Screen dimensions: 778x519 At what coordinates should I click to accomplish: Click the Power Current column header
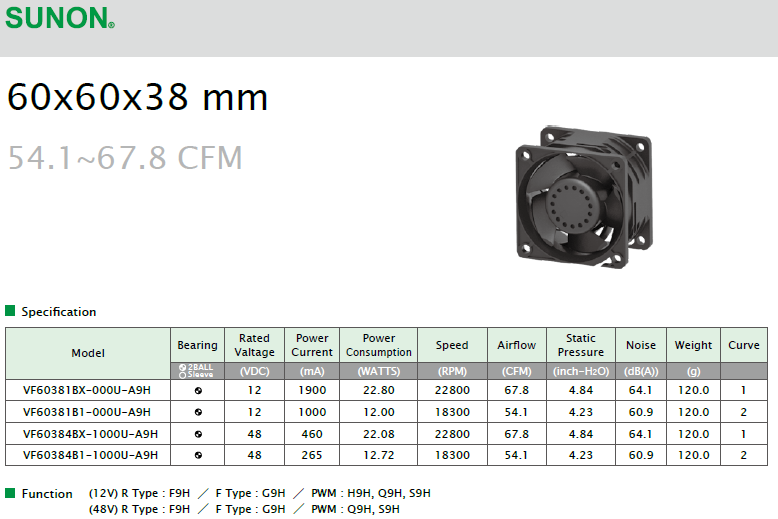(x=312, y=345)
